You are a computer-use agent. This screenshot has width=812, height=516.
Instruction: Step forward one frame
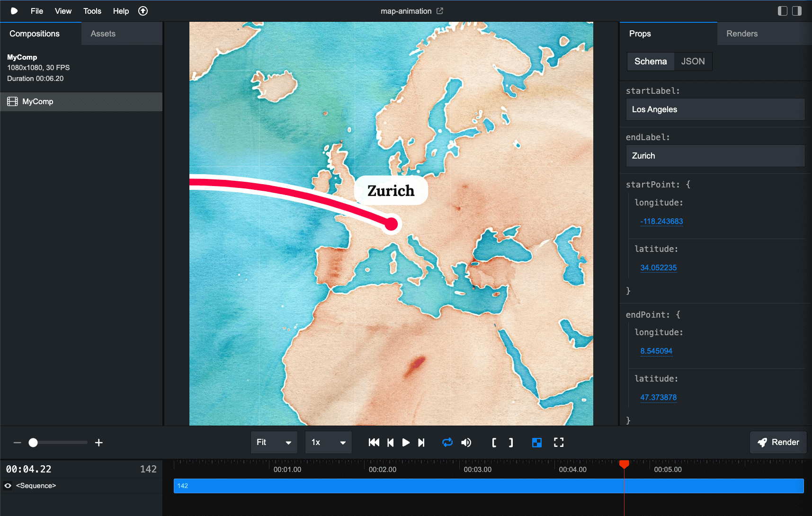tap(421, 443)
